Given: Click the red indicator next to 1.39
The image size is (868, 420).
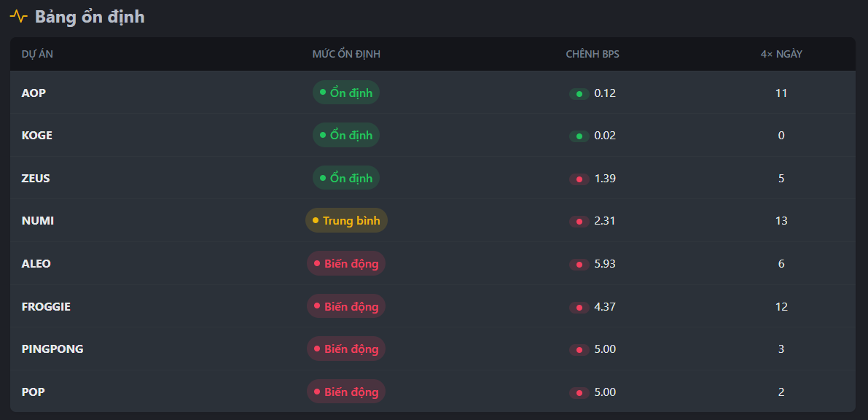Looking at the screenshot, I should point(579,179).
